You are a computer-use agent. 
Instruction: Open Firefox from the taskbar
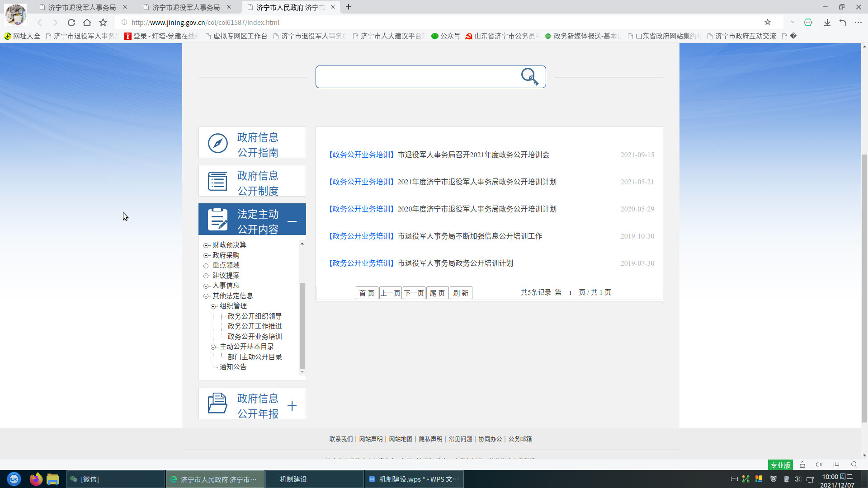click(36, 479)
